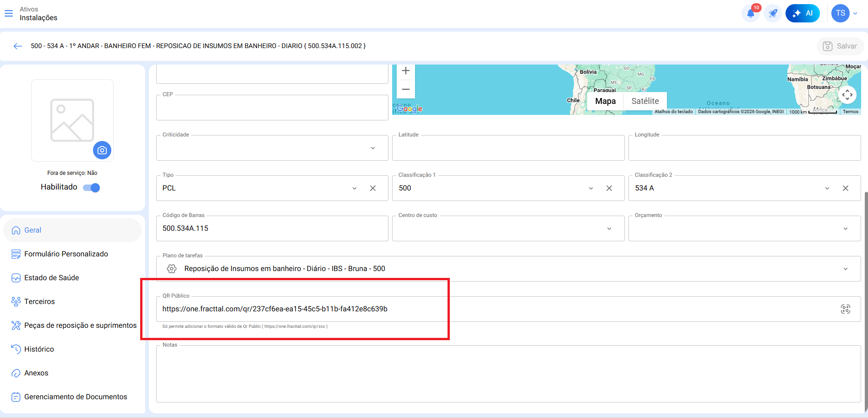Click the camera icon to upload photo
The image size is (868, 418).
102,150
